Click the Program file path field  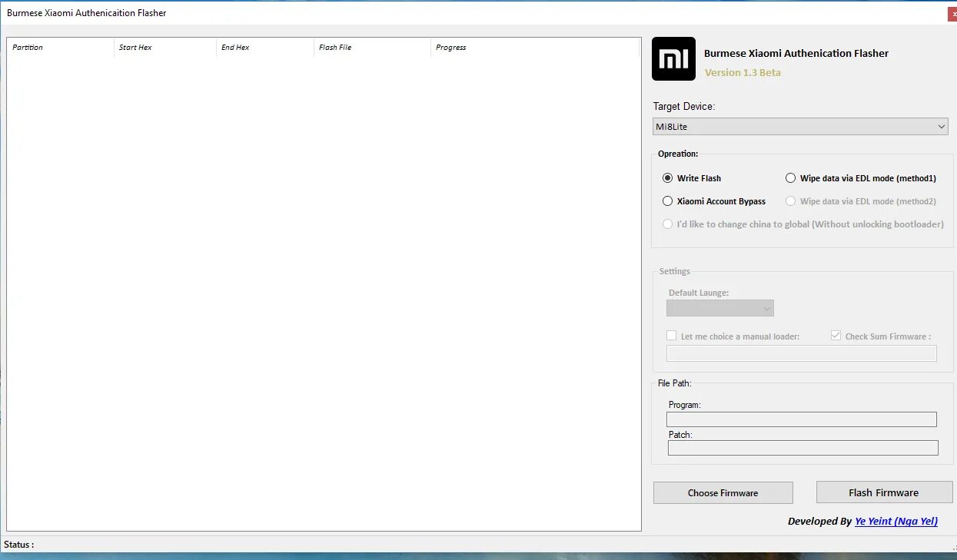click(802, 419)
